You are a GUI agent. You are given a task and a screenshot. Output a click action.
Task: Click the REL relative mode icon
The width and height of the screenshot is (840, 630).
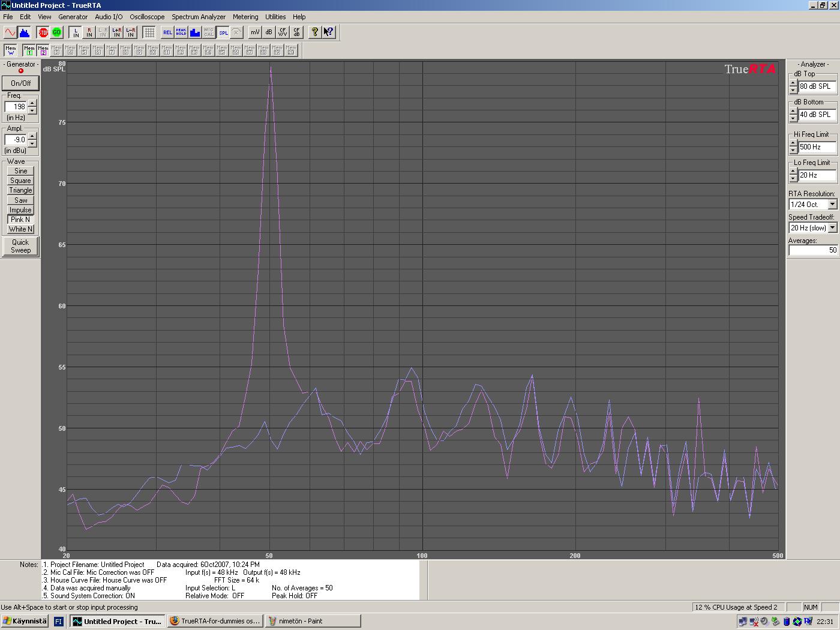tap(167, 32)
